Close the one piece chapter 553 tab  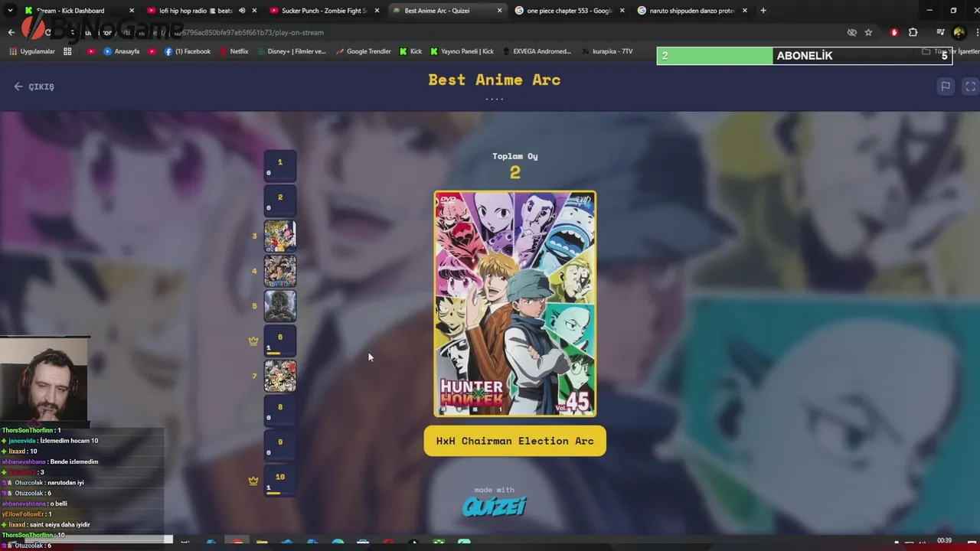tap(622, 11)
